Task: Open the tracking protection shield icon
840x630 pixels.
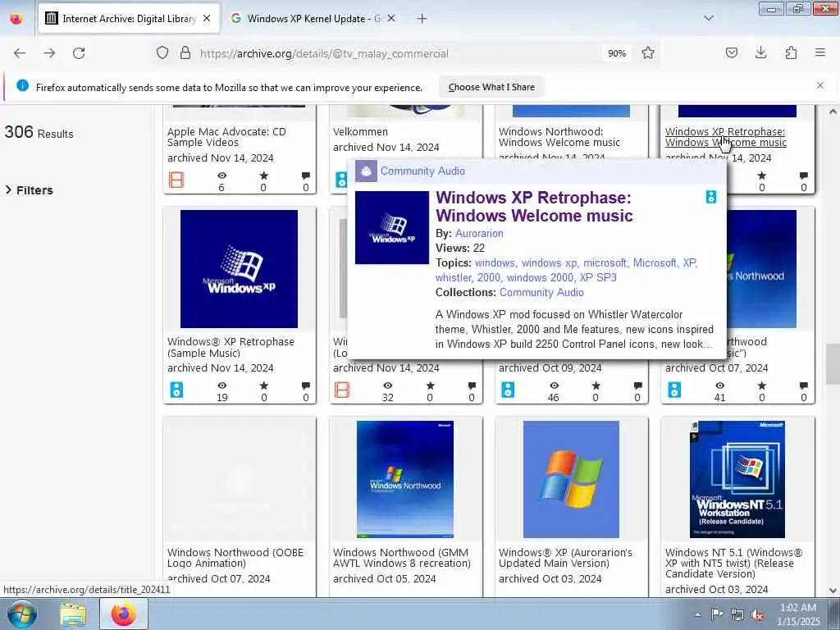Action: click(162, 53)
